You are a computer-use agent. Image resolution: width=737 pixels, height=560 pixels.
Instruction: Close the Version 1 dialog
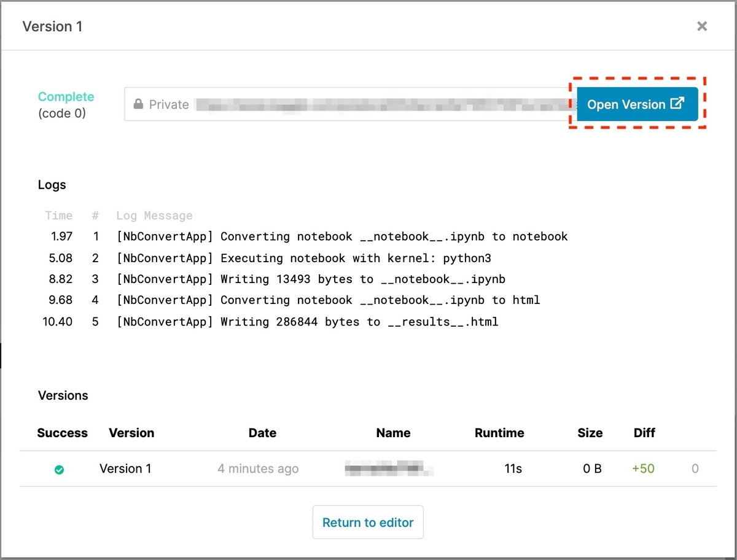click(x=702, y=26)
